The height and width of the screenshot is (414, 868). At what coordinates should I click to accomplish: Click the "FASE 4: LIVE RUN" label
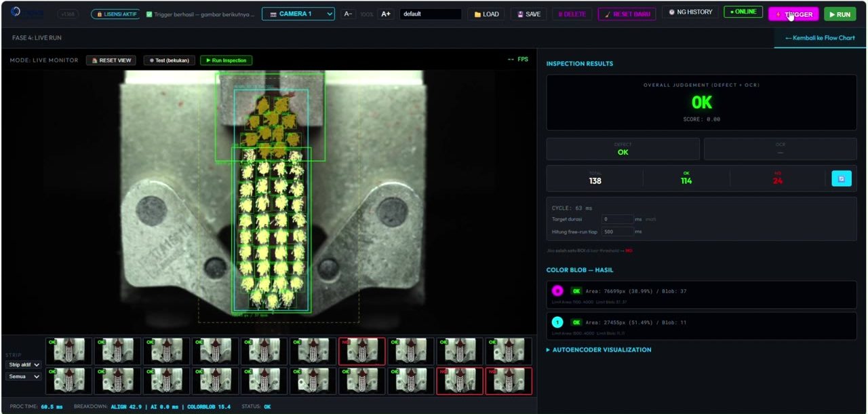point(37,38)
